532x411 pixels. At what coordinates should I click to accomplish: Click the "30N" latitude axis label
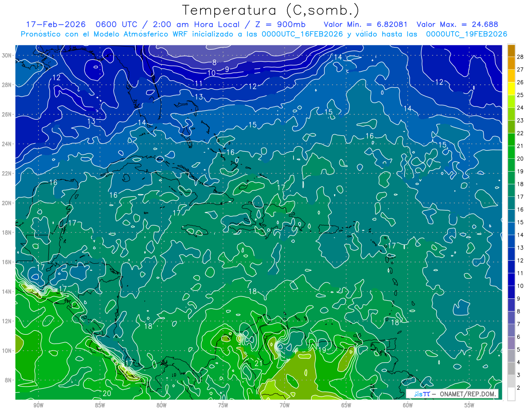(7, 55)
